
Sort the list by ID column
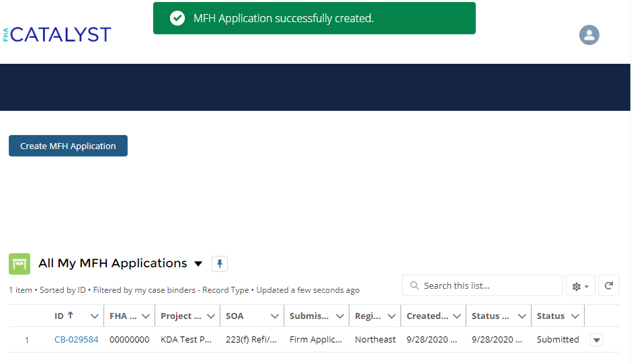(64, 316)
